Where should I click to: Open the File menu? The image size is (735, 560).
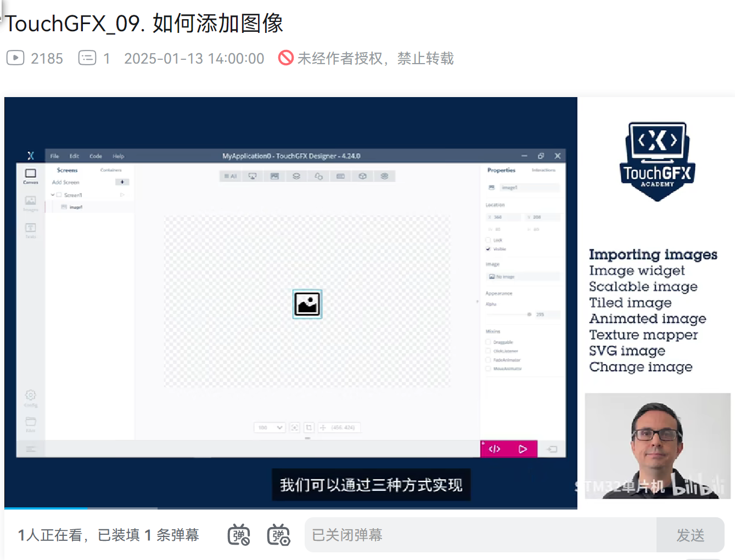pyautogui.click(x=54, y=156)
